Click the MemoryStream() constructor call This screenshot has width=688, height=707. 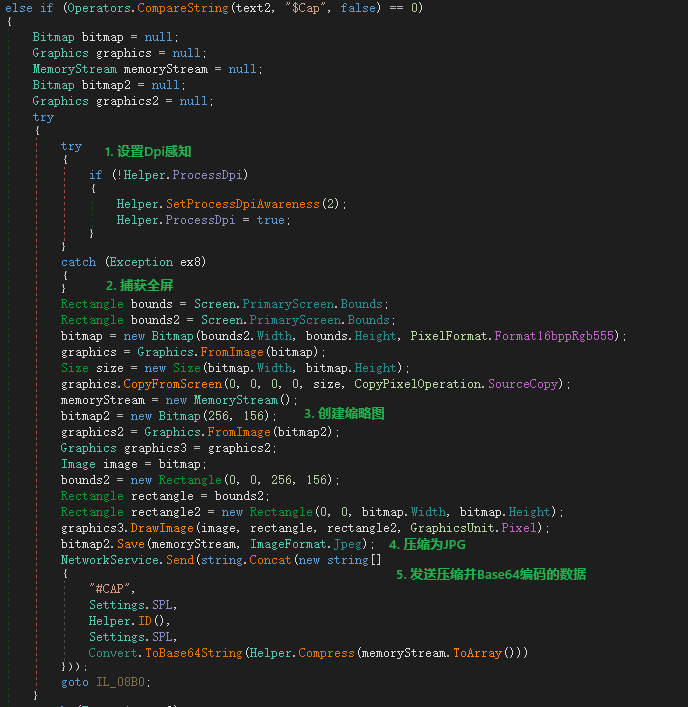(242, 400)
